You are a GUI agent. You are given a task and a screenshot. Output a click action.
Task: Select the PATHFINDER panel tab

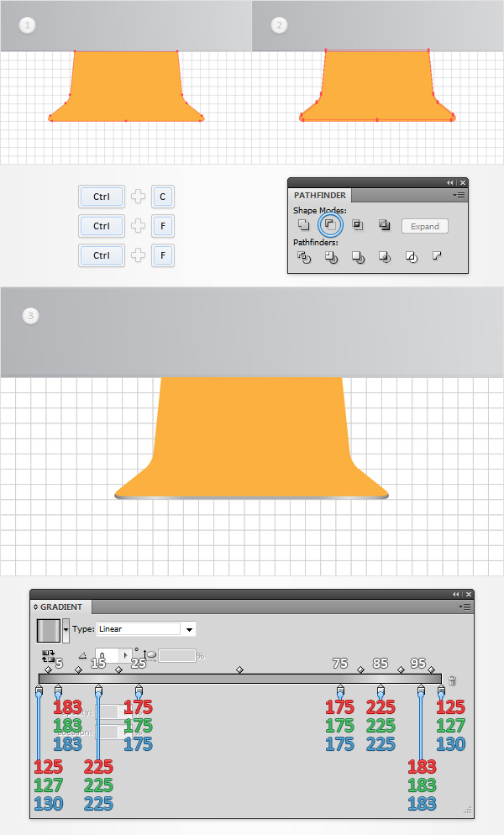[x=320, y=196]
